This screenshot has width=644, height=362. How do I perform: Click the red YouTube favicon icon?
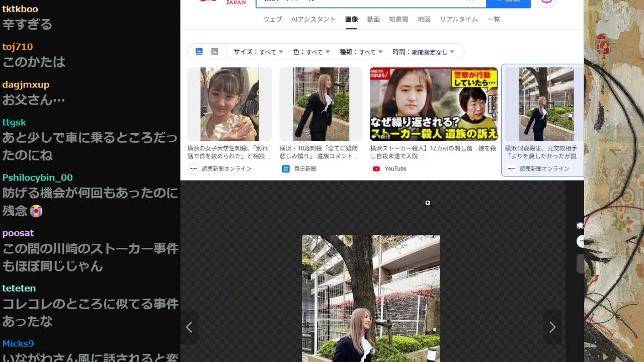(x=376, y=169)
